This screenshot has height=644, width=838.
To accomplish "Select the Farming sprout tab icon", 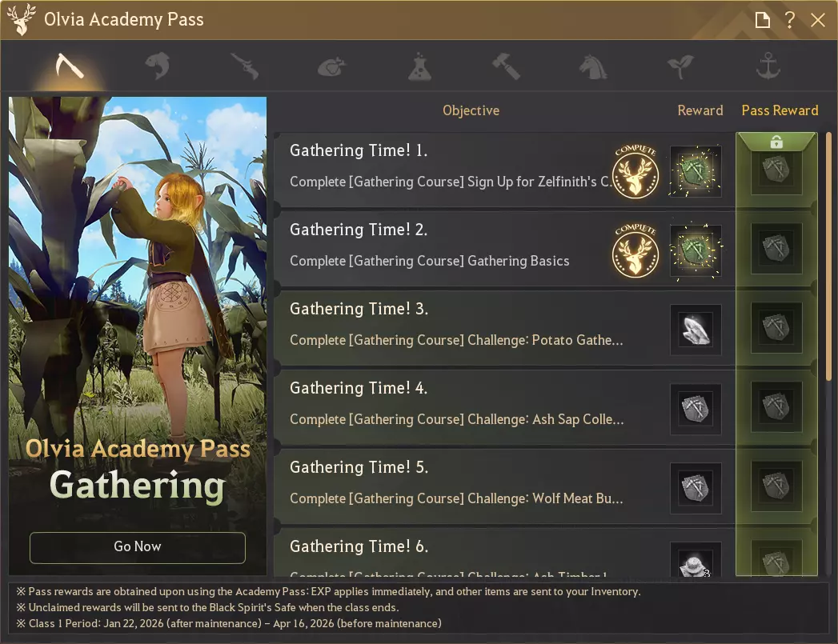I will (x=680, y=66).
